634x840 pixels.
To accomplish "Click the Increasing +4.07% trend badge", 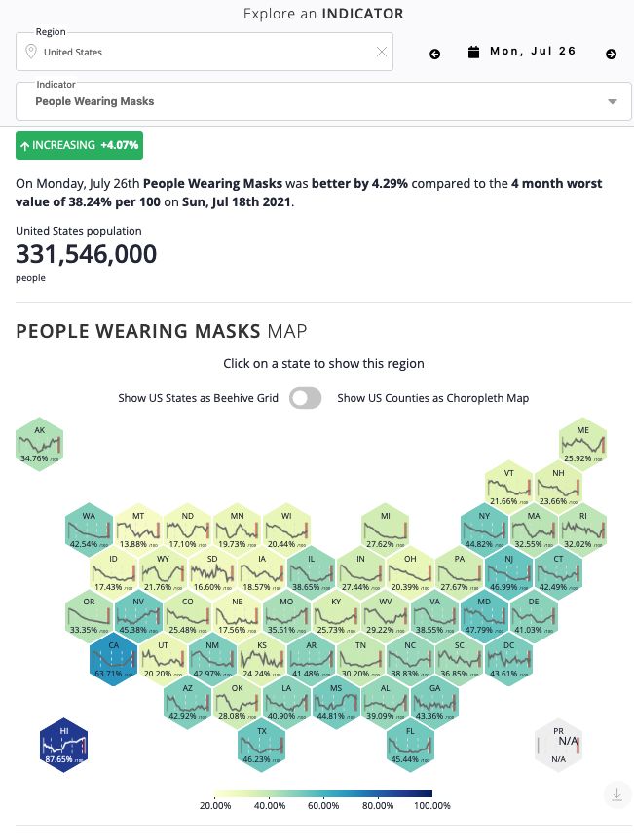I will point(79,146).
